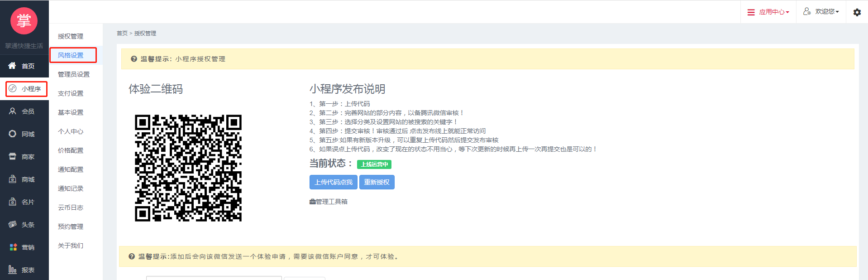Open the 会员 members sidebar item
Viewport: 868px width, 280px height.
(x=24, y=111)
